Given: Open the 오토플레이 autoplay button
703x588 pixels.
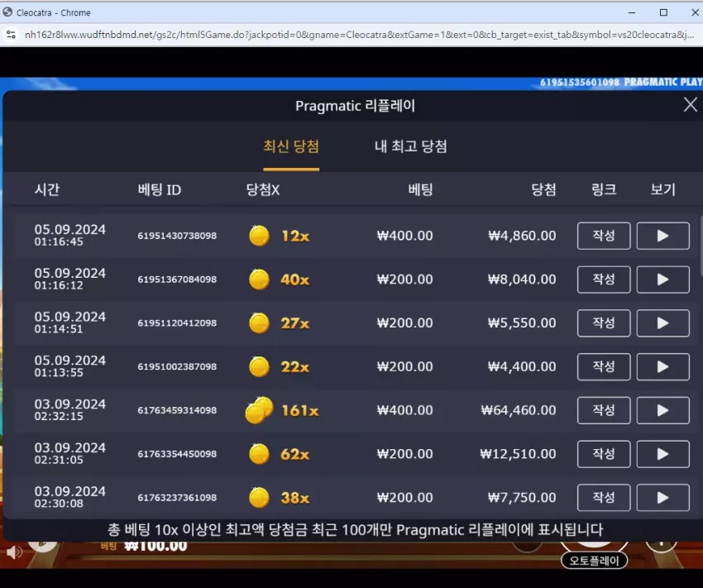Looking at the screenshot, I should (x=594, y=560).
